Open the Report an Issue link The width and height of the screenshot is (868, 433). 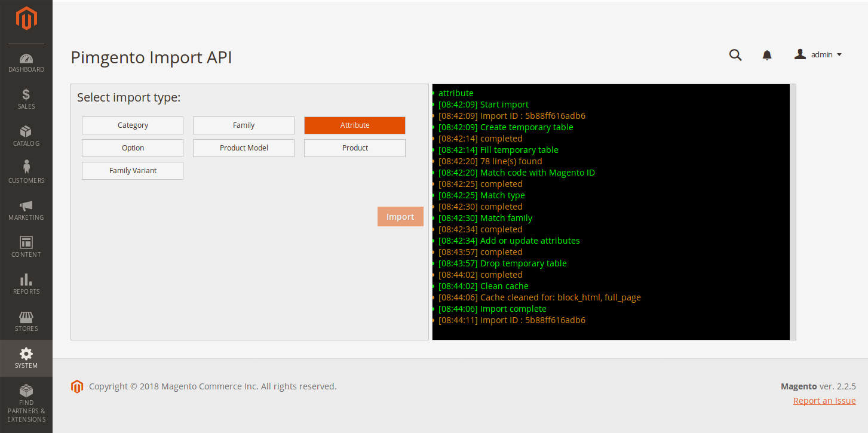[824, 401]
